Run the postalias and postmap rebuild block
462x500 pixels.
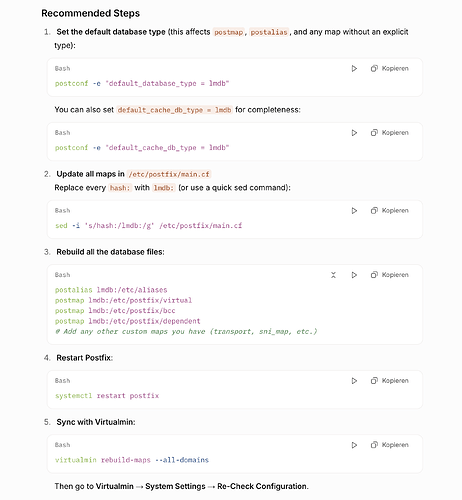pos(354,275)
